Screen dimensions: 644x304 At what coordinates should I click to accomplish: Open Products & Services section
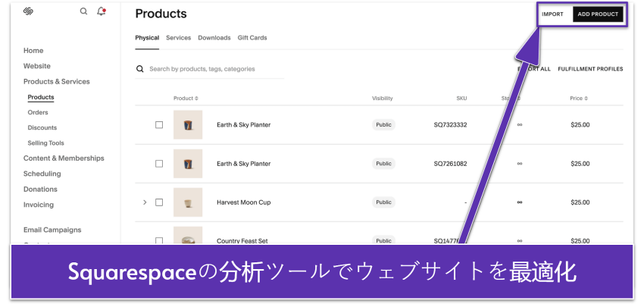pyautogui.click(x=56, y=81)
